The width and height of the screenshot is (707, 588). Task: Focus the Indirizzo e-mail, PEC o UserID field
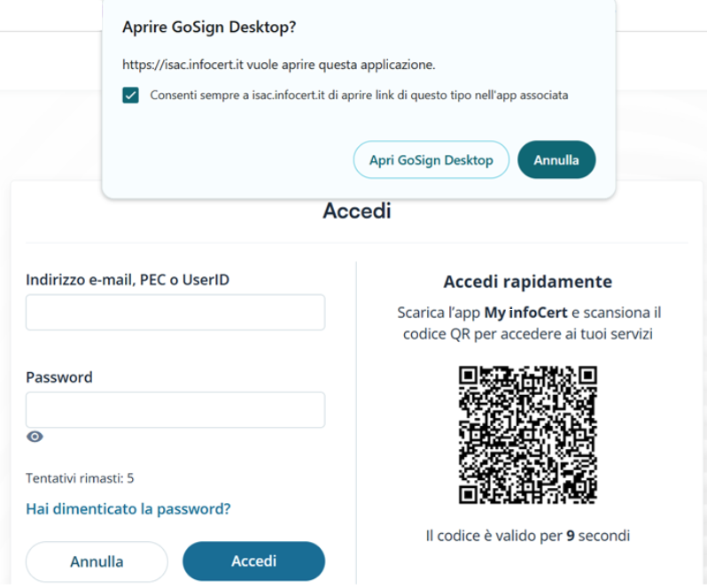pos(175,313)
